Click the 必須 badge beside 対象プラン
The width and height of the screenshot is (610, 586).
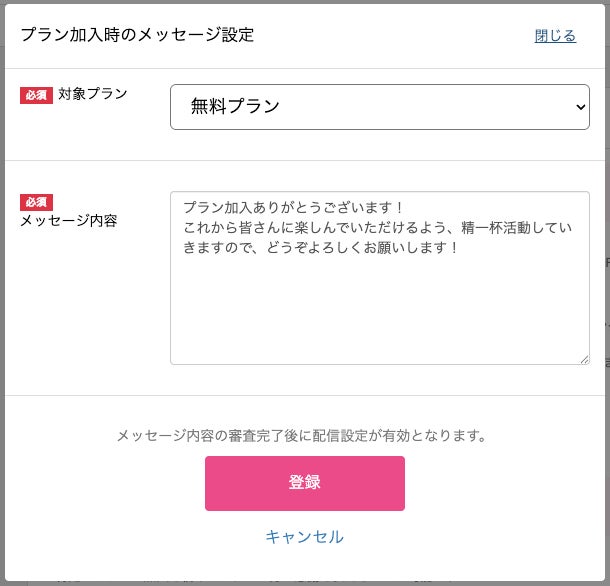pyautogui.click(x=36, y=95)
